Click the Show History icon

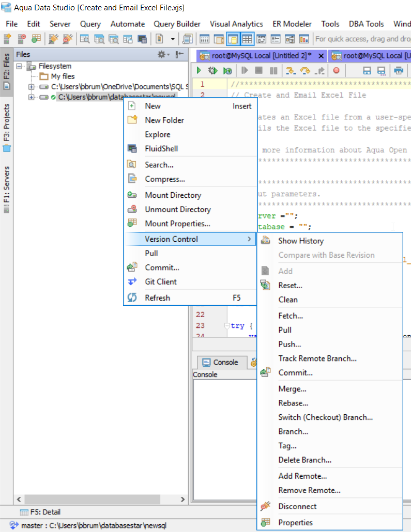click(x=266, y=241)
